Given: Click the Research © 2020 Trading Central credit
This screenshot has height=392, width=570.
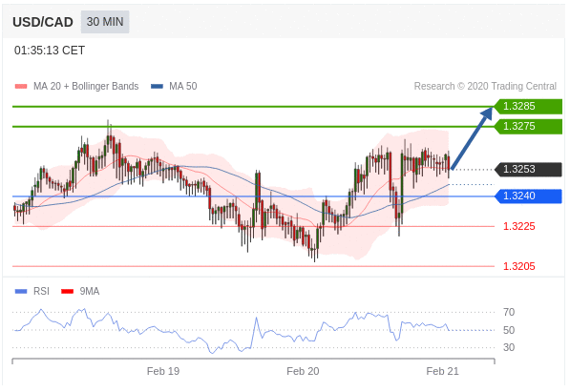Looking at the screenshot, I should point(485,86).
